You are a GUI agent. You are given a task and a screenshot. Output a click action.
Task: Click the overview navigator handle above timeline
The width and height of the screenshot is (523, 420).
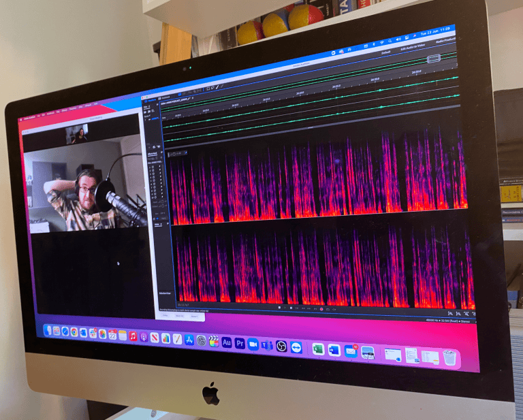pos(434,59)
